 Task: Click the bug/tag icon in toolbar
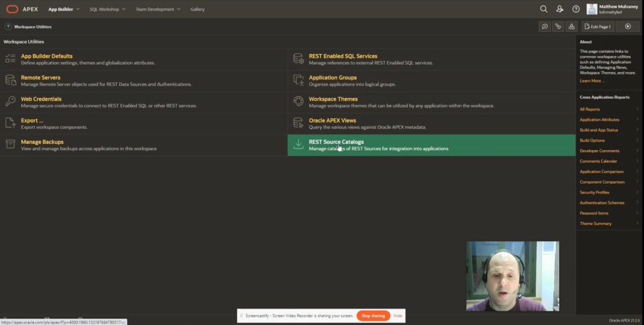pyautogui.click(x=558, y=26)
